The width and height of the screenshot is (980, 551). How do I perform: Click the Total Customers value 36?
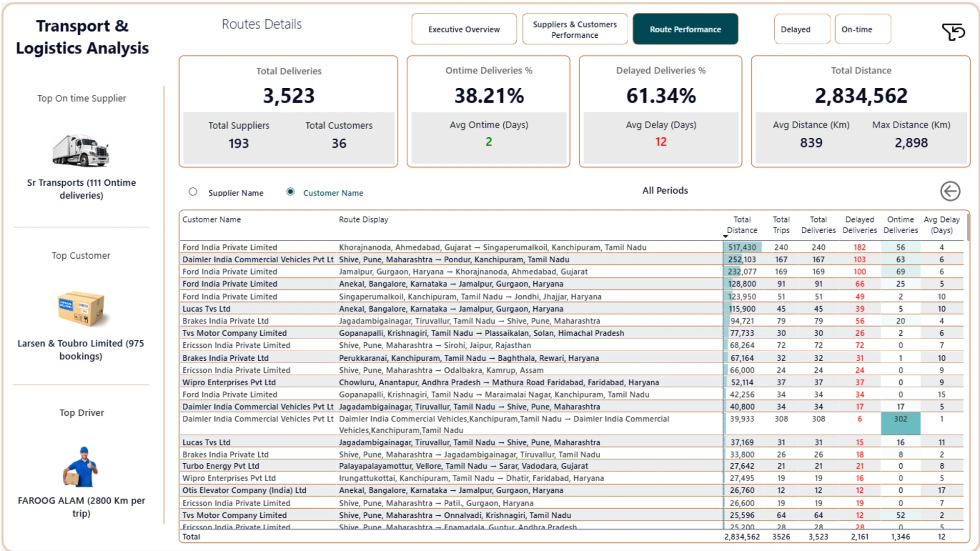pyautogui.click(x=339, y=143)
